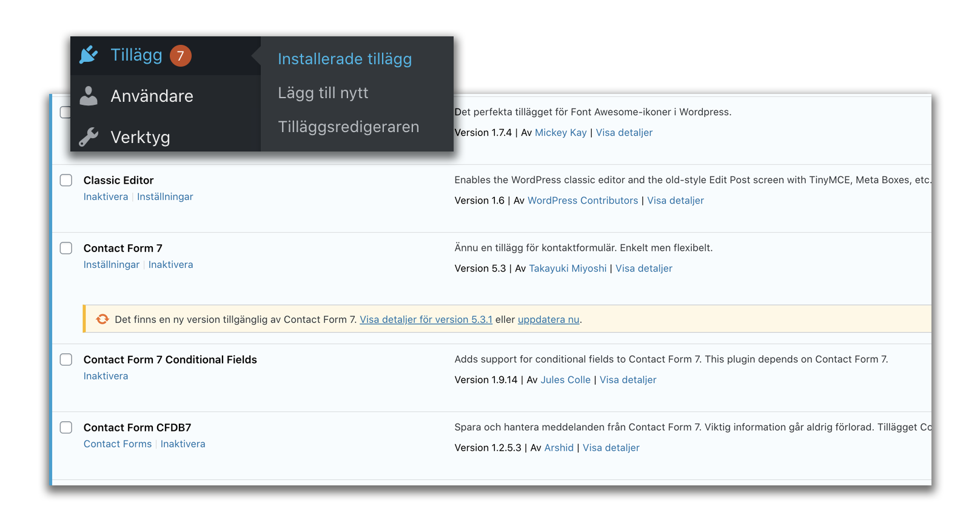980x526 pixels.
Task: Deactivate Classic Editor via Inaktivera
Action: point(106,197)
